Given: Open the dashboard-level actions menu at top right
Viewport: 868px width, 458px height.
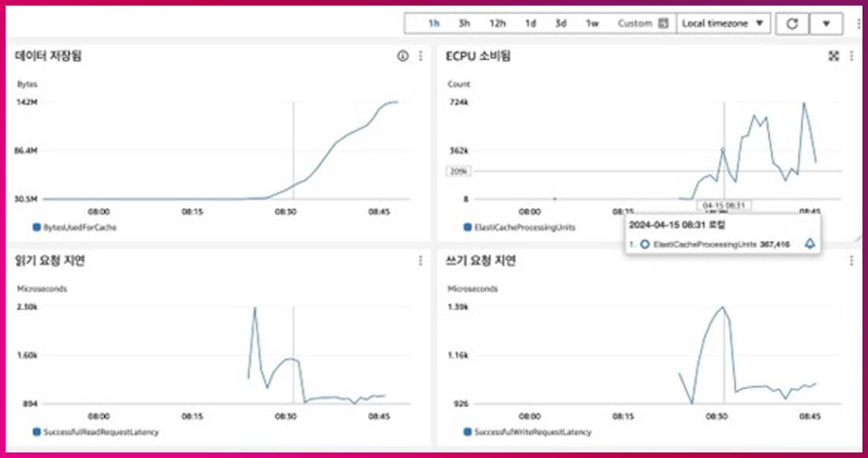Looking at the screenshot, I should 826,24.
